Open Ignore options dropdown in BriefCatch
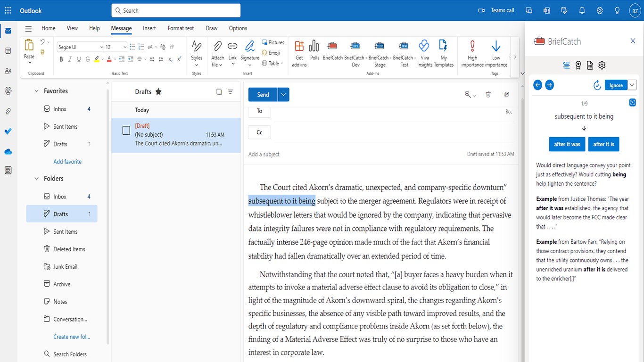The height and width of the screenshot is (362, 644). pos(632,85)
